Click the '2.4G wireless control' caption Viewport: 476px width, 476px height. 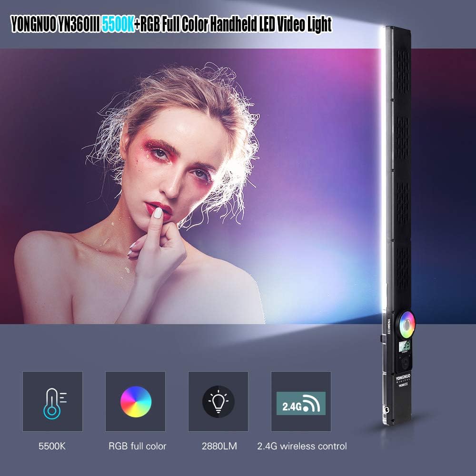(302, 446)
